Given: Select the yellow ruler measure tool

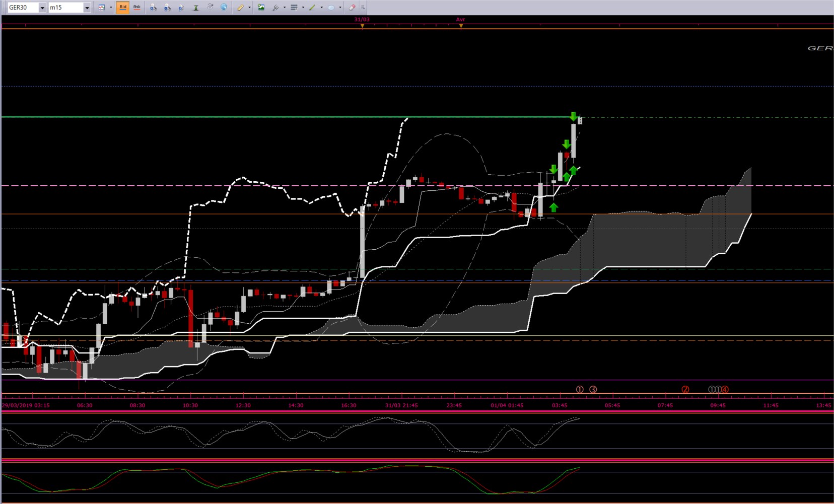Looking at the screenshot, I should point(241,8).
